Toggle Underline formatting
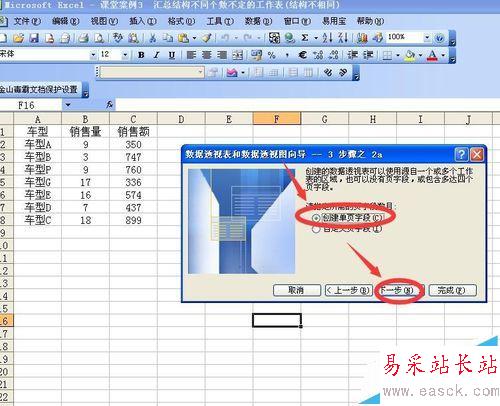This screenshot has width=500, height=406. pos(172,55)
